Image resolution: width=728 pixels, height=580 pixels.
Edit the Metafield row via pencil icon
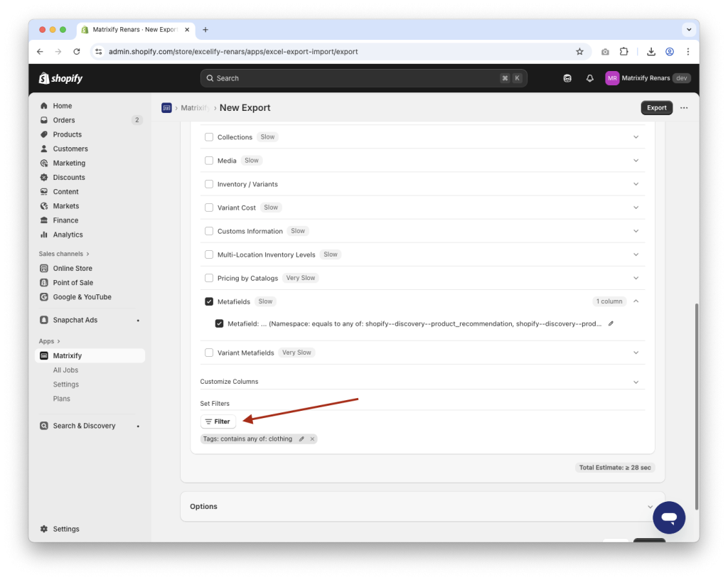click(x=610, y=323)
